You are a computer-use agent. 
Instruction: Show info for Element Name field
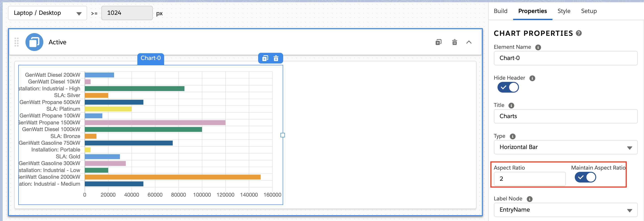tap(538, 47)
